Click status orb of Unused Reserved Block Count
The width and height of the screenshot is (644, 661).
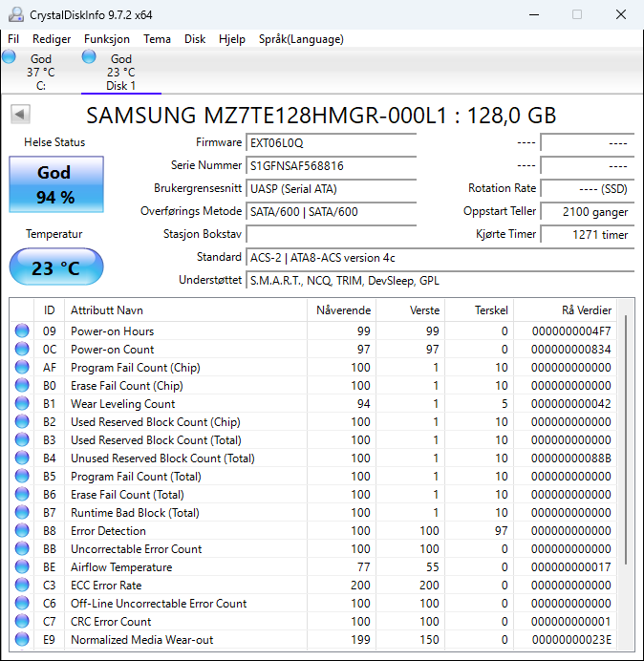(x=22, y=458)
